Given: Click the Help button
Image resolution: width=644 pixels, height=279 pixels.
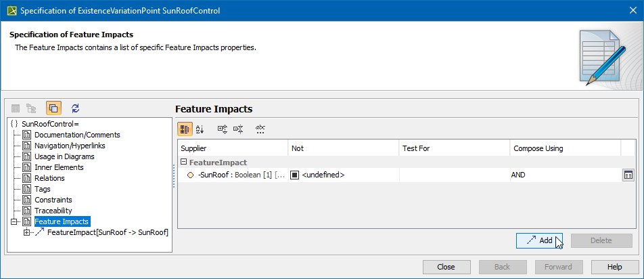Looking at the screenshot, I should pos(615,267).
